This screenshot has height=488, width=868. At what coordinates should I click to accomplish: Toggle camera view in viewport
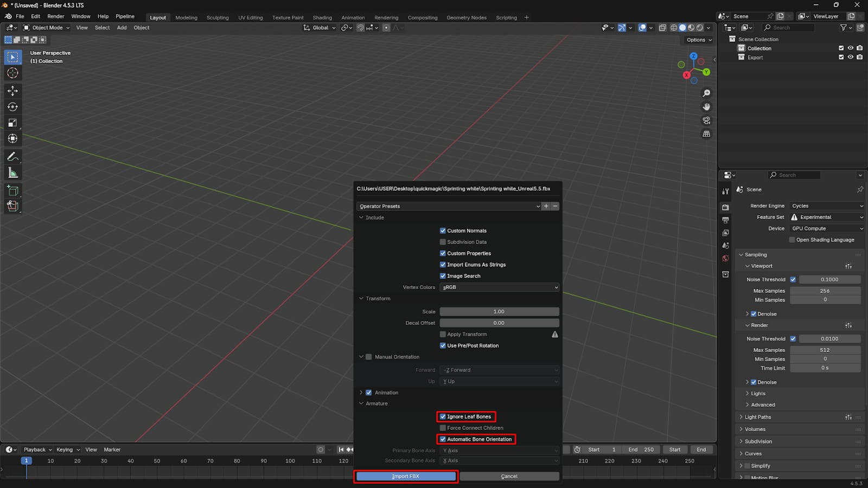click(x=706, y=120)
